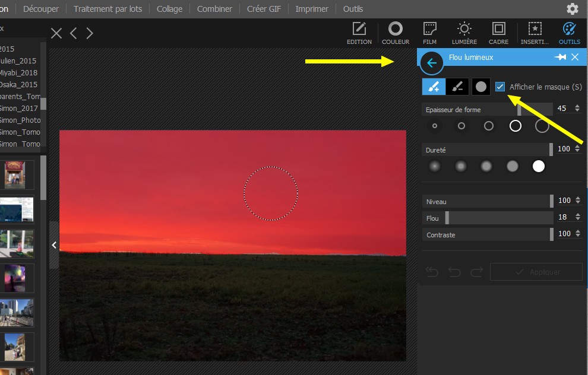Open the Traitement par lots tab
588x375 pixels.
click(108, 9)
